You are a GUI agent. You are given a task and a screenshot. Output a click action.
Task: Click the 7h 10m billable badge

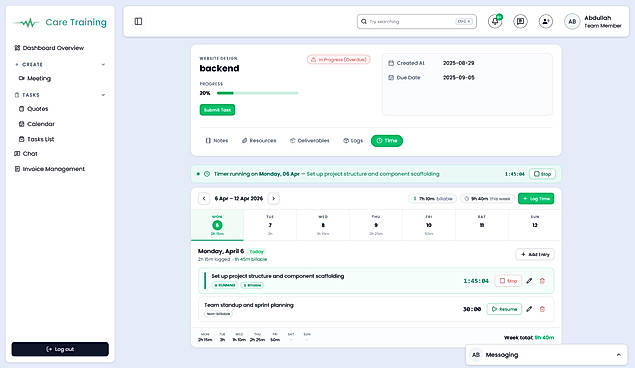432,199
